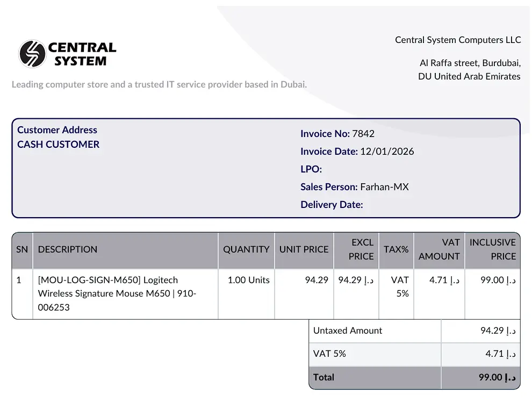532x410 pixels.
Task: Click the Invoice Date 12/01/2026
Action: coord(387,152)
